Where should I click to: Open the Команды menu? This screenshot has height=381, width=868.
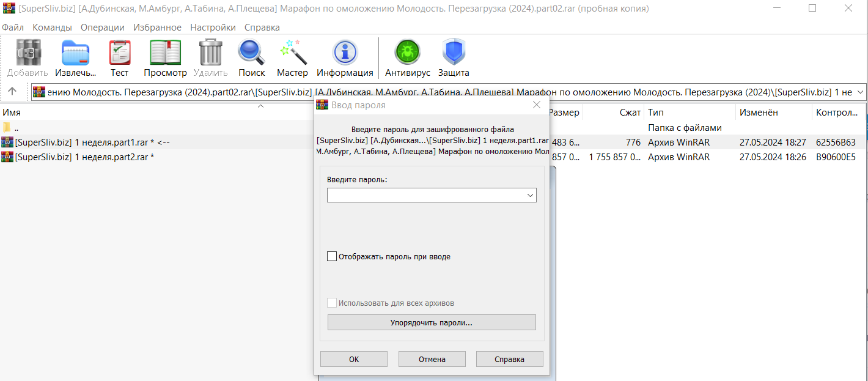tap(52, 28)
